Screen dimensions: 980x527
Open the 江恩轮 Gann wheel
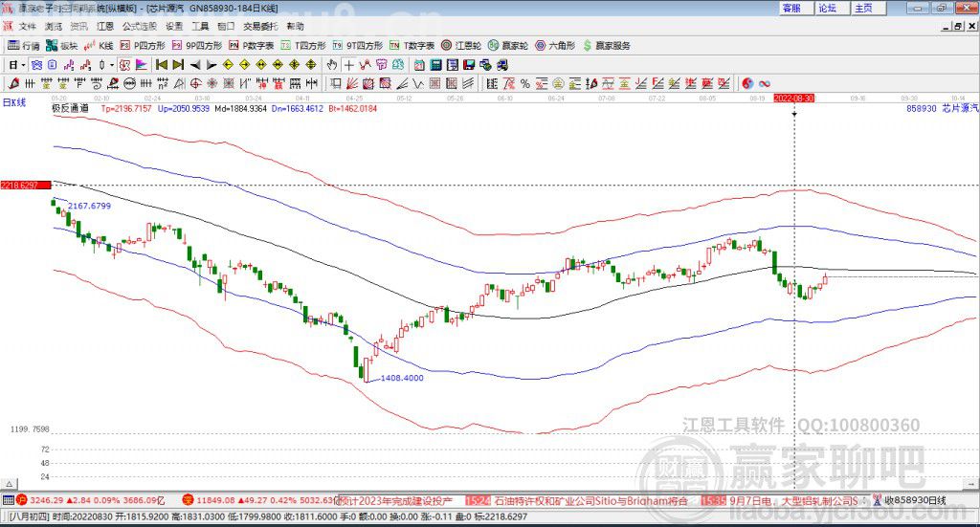tap(461, 46)
